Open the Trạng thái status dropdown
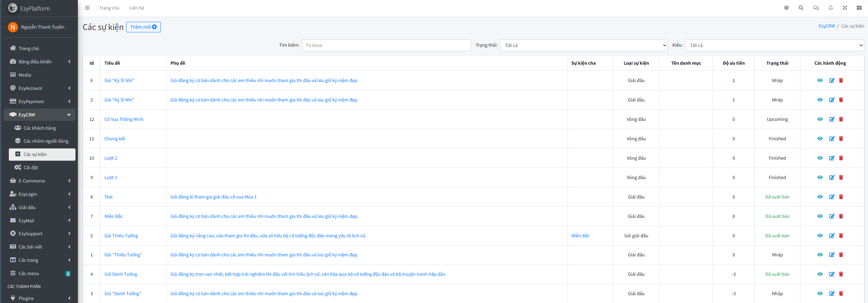Image resolution: width=868 pixels, height=303 pixels. point(583,45)
